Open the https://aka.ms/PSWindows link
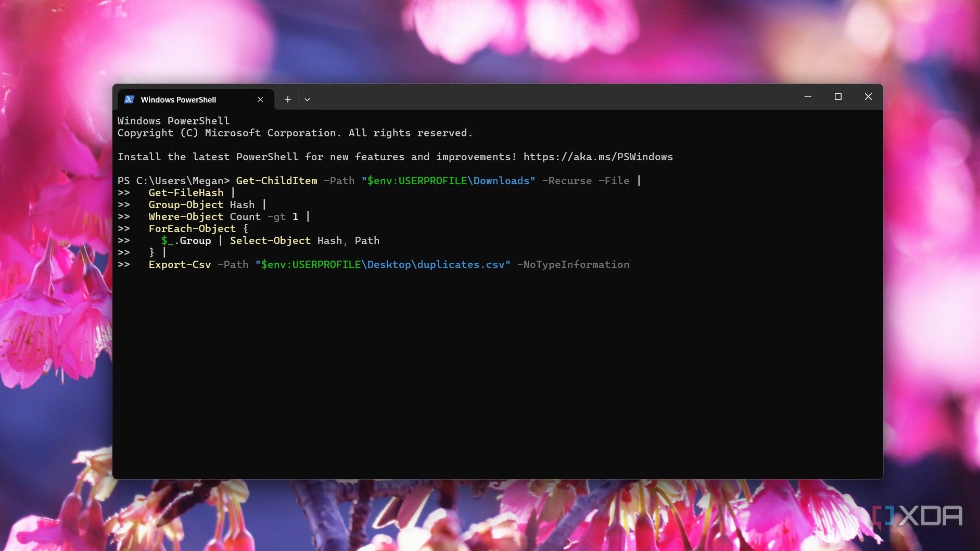This screenshot has height=551, width=980. click(598, 157)
